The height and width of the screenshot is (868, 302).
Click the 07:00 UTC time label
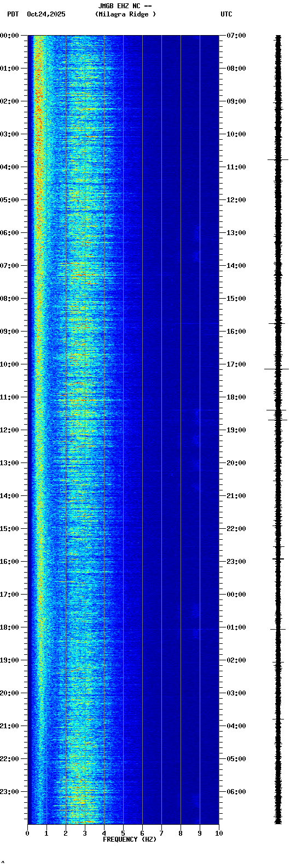point(236,36)
